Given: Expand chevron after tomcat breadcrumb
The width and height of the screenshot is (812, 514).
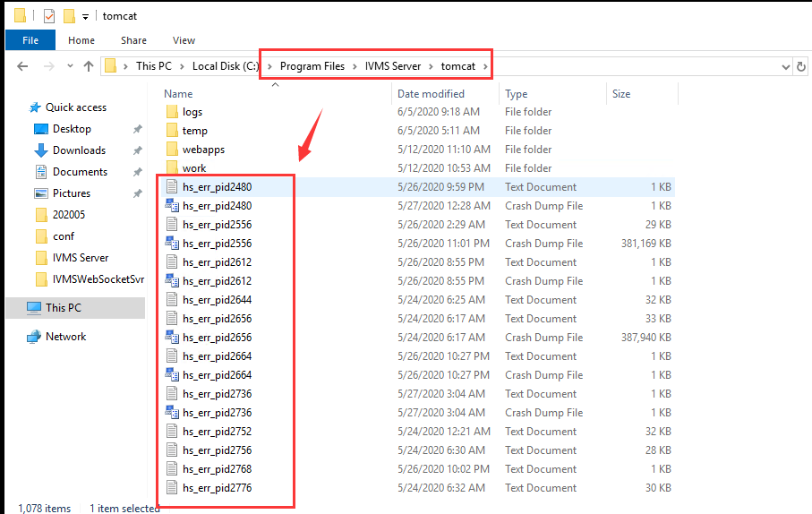Looking at the screenshot, I should point(485,66).
